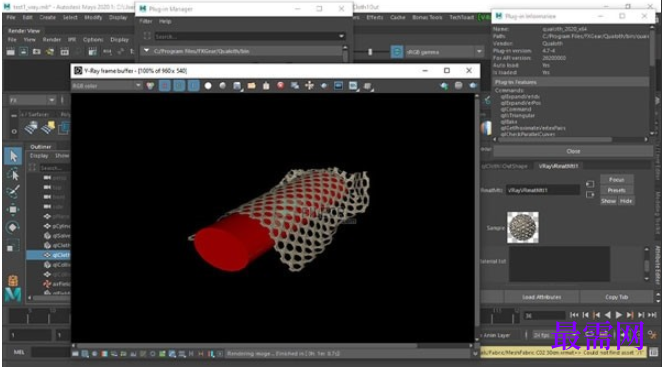Toggle the red channel button

pos(164,86)
